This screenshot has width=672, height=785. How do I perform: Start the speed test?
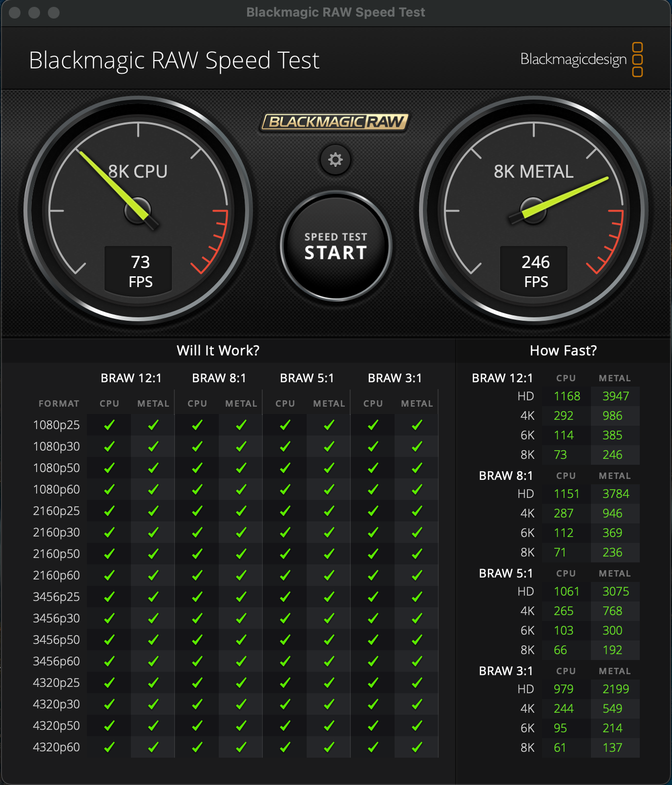[x=336, y=246]
